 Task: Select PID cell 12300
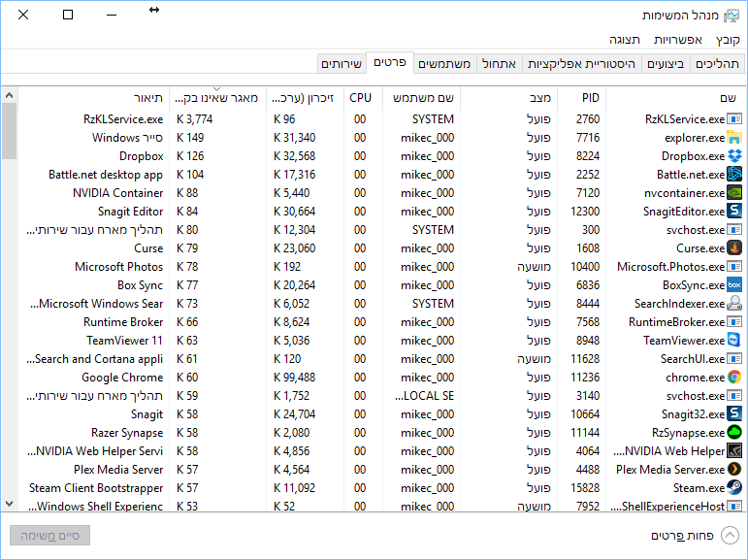click(x=585, y=211)
